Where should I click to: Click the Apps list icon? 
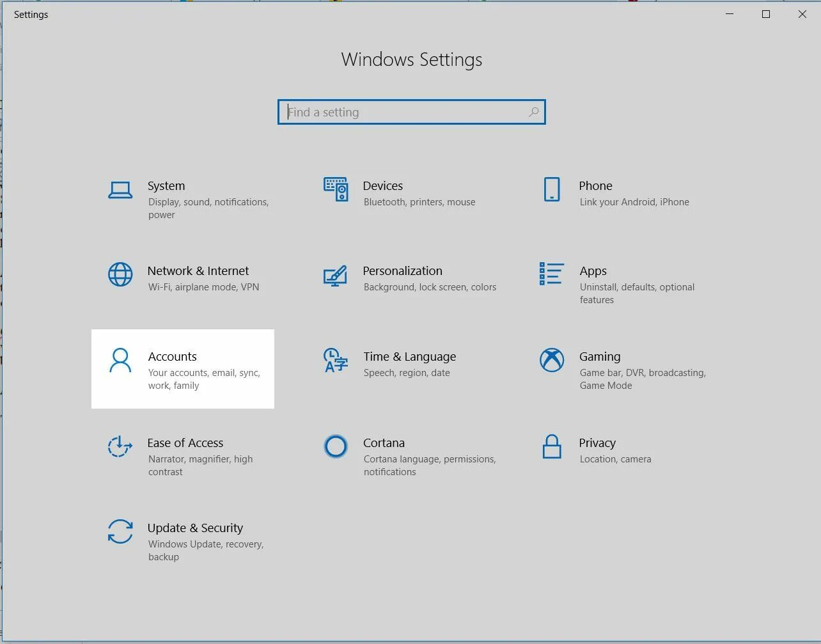click(551, 274)
